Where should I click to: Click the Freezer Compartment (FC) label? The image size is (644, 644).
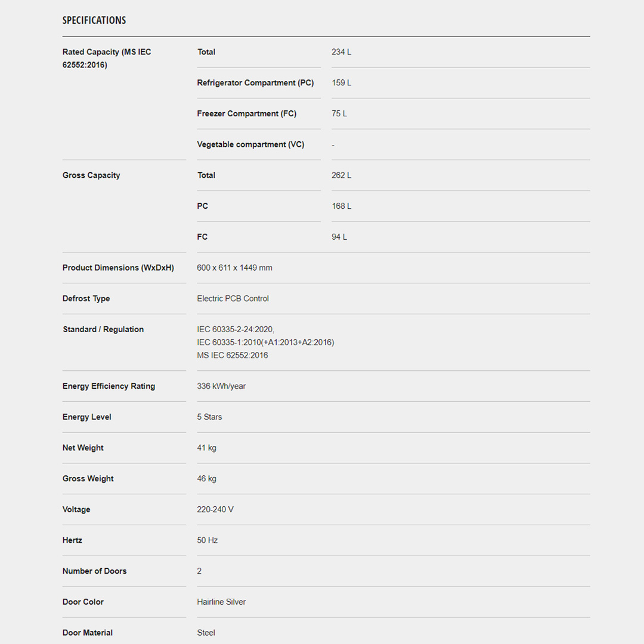(x=246, y=113)
